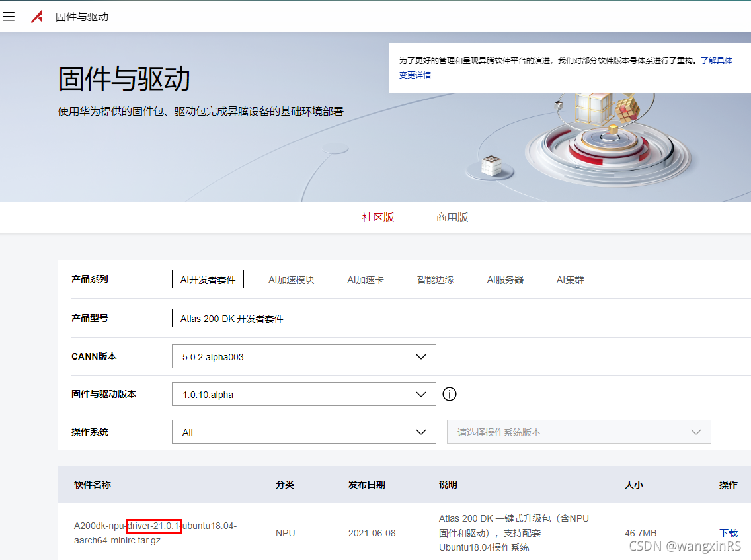751x560 pixels.
Task: Click the red Ascend logo icon
Action: coord(38,17)
